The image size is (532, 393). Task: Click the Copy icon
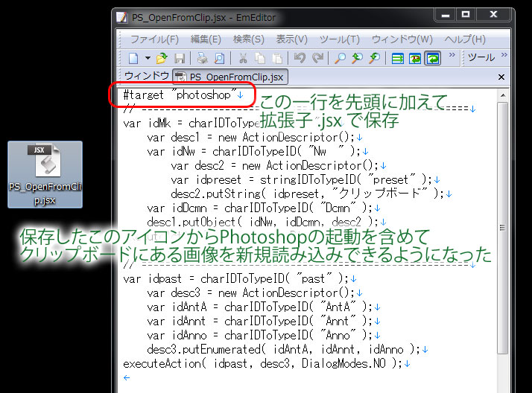click(260, 58)
